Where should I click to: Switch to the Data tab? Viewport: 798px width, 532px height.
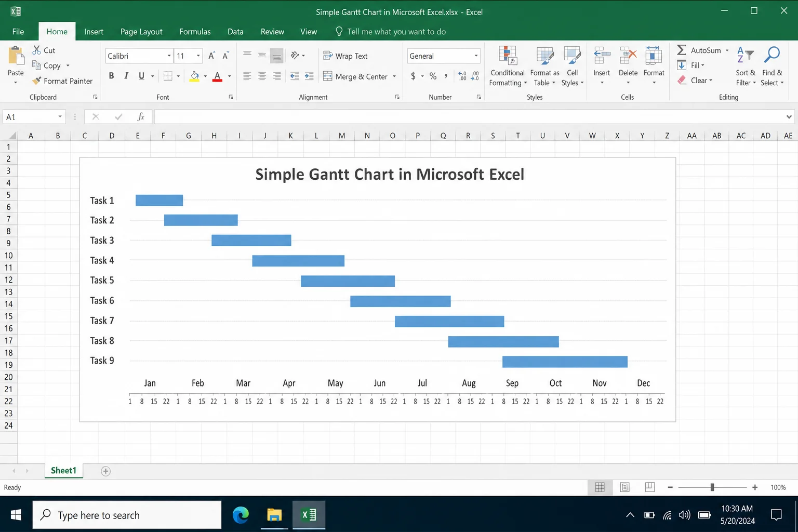click(x=235, y=32)
